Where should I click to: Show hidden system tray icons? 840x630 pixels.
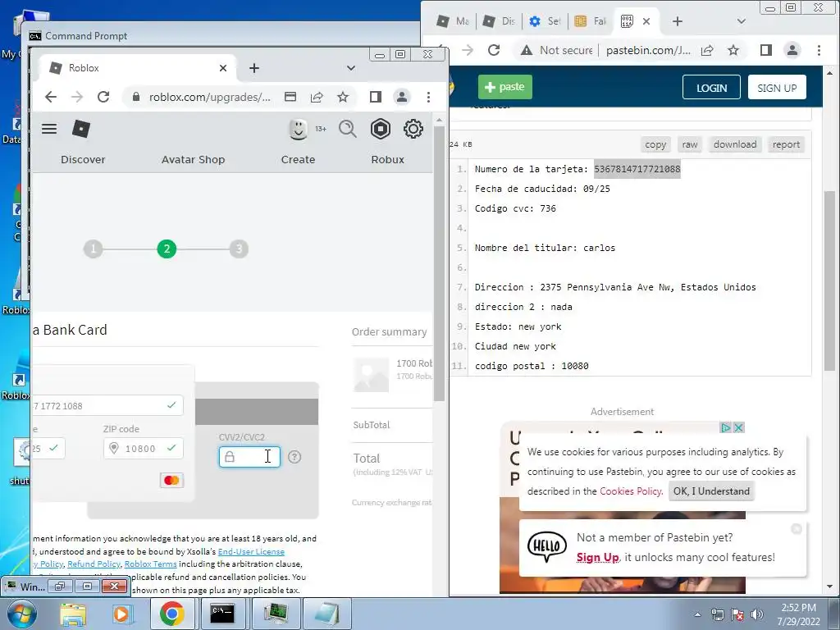(x=697, y=614)
